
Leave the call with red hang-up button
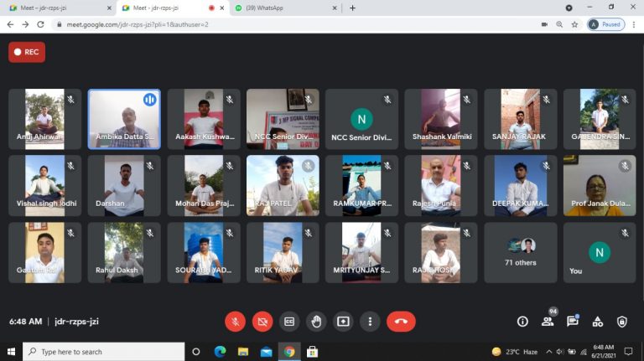401,321
